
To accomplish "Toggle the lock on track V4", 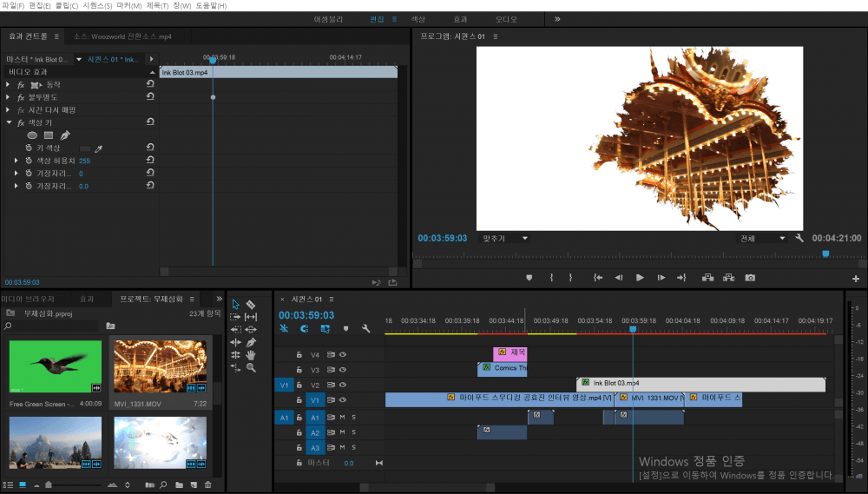I will pyautogui.click(x=299, y=354).
